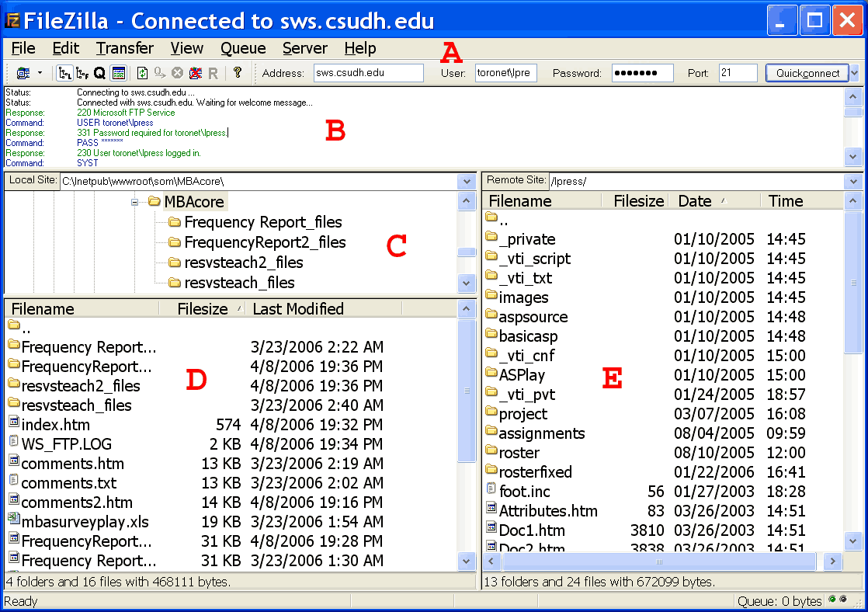Screen dimensions: 868x612
Task: Sort local files by the Filesize column
Action: 203,309
